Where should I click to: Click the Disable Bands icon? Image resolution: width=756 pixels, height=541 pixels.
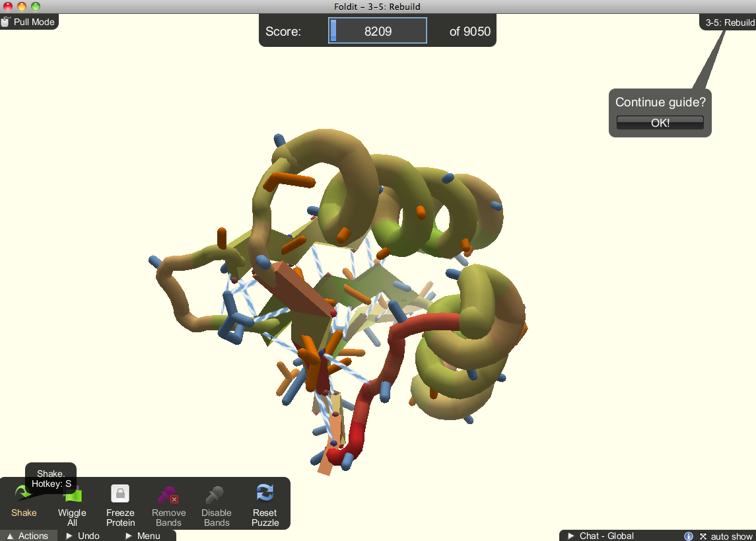[x=217, y=495]
